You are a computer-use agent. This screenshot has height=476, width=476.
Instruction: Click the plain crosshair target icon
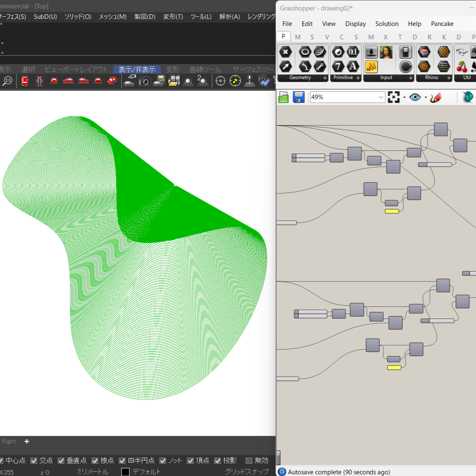(220, 81)
